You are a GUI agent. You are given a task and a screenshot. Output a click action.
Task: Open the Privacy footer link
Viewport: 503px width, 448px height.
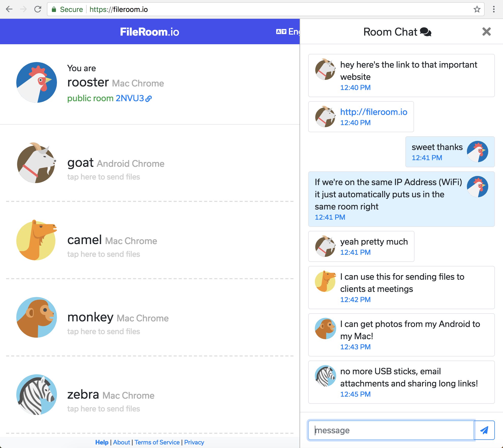[194, 442]
